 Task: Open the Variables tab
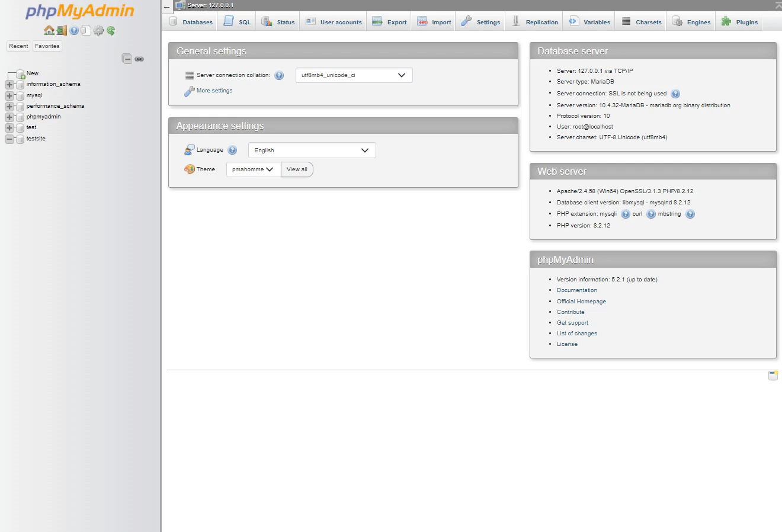(x=589, y=22)
